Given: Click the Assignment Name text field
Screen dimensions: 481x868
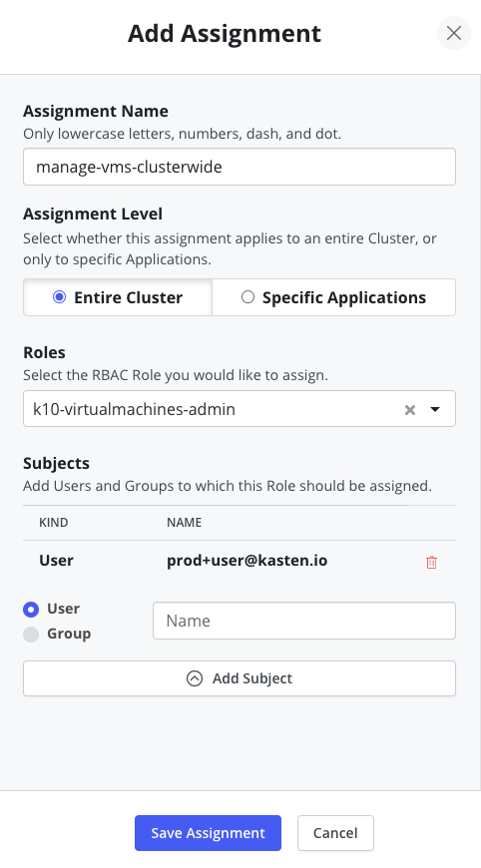Looking at the screenshot, I should click(x=240, y=167).
